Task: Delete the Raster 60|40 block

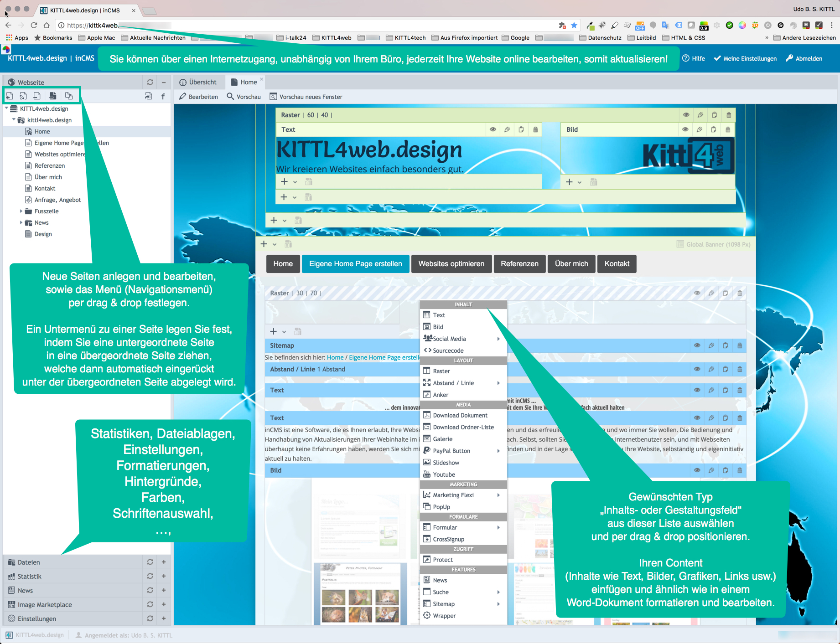Action: click(x=729, y=115)
